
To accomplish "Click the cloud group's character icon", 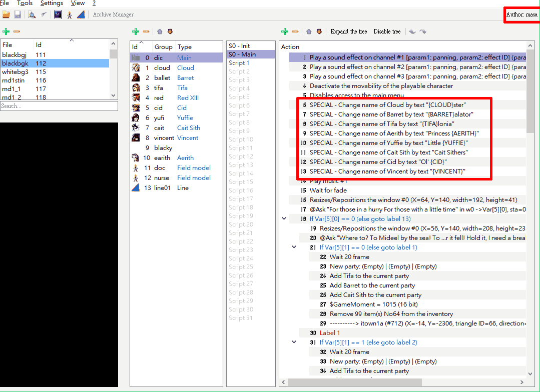I will tap(136, 68).
